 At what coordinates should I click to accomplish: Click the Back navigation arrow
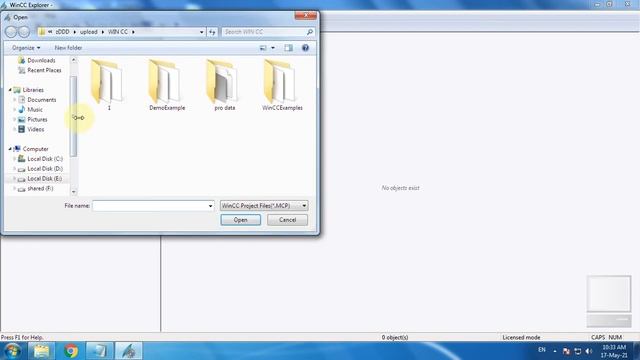click(11, 31)
